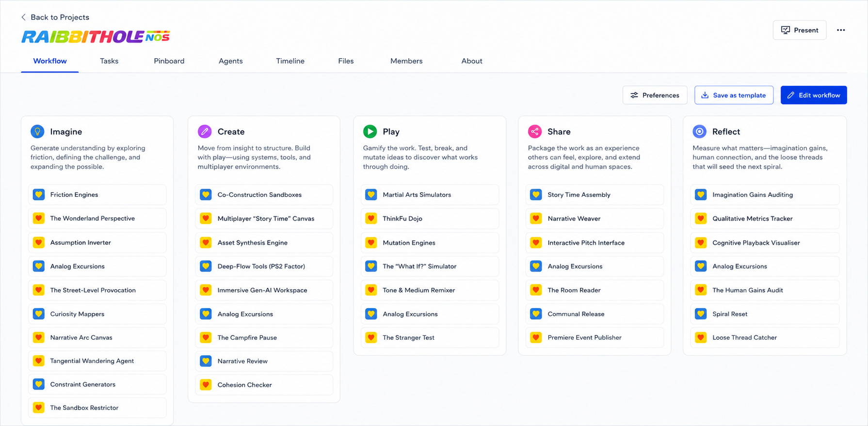Select Analog Excursions in Reflect column

(x=765, y=266)
